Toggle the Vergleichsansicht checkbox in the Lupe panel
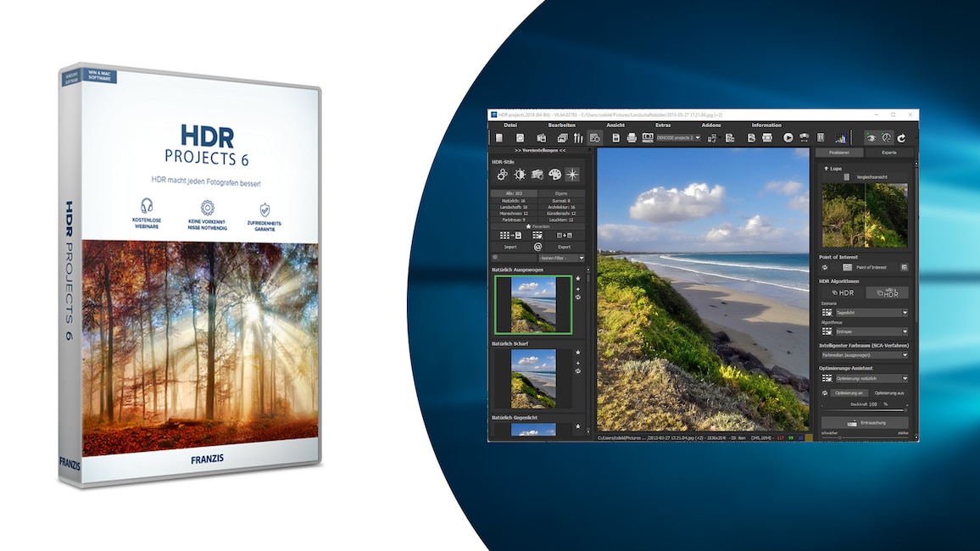This screenshot has height=551, width=980. coord(847,177)
